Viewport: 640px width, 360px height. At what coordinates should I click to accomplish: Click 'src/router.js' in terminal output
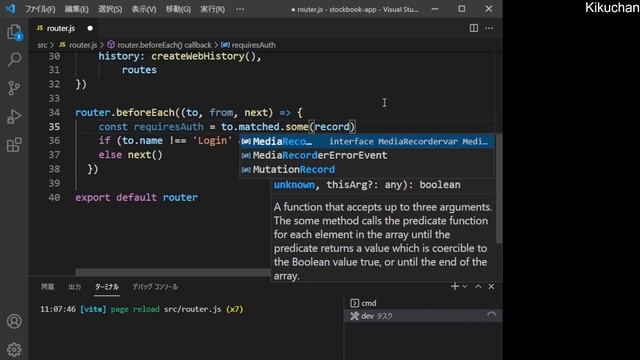pyautogui.click(x=193, y=309)
